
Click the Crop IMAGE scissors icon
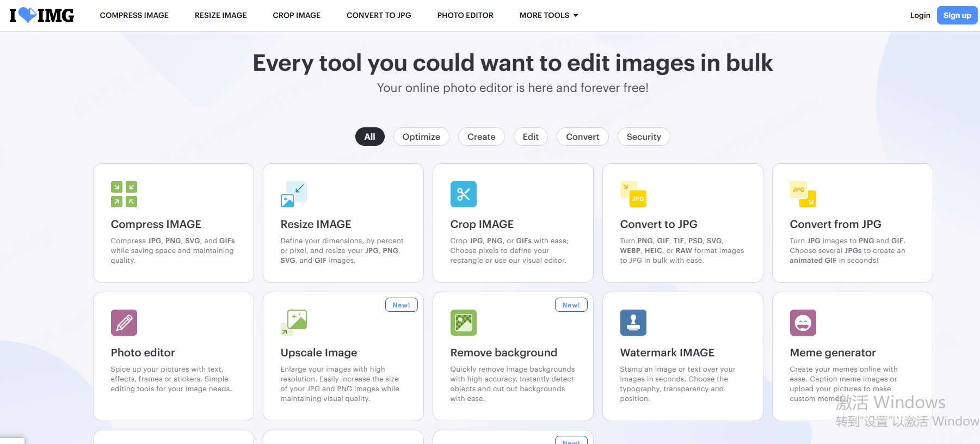coord(464,194)
